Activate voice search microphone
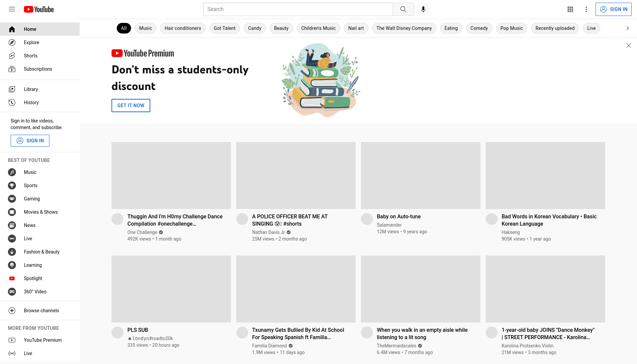The image size is (637, 364). [423, 9]
